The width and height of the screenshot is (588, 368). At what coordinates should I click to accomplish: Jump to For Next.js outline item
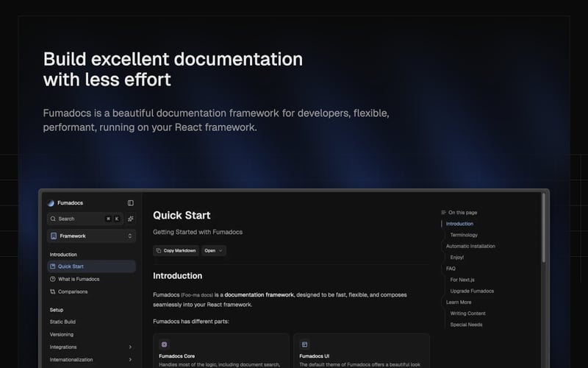click(x=462, y=280)
